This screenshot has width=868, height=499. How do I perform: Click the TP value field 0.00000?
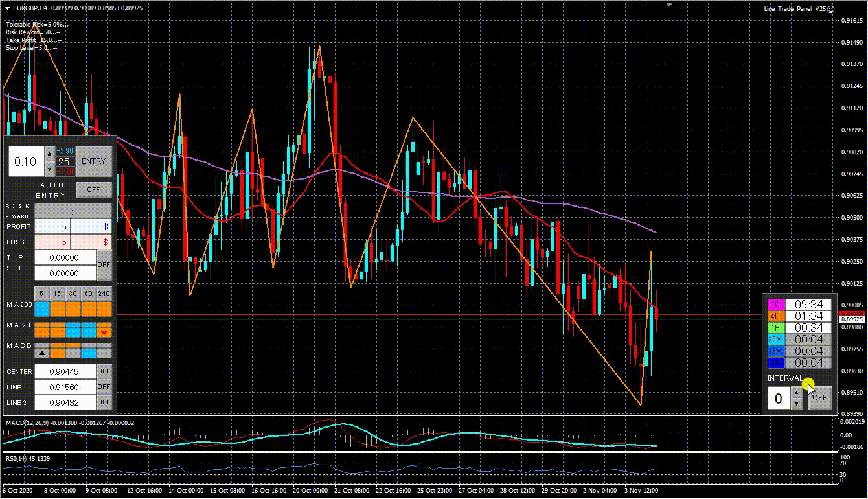click(x=65, y=258)
